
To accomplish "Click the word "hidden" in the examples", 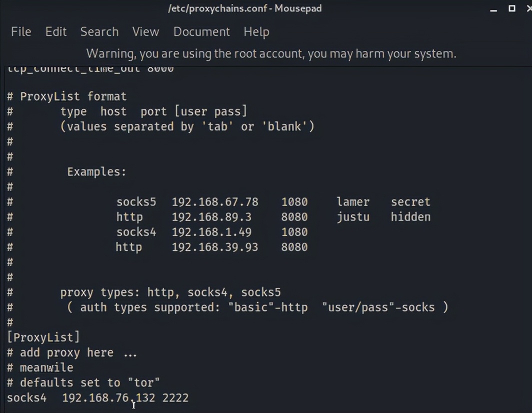I will point(410,217).
